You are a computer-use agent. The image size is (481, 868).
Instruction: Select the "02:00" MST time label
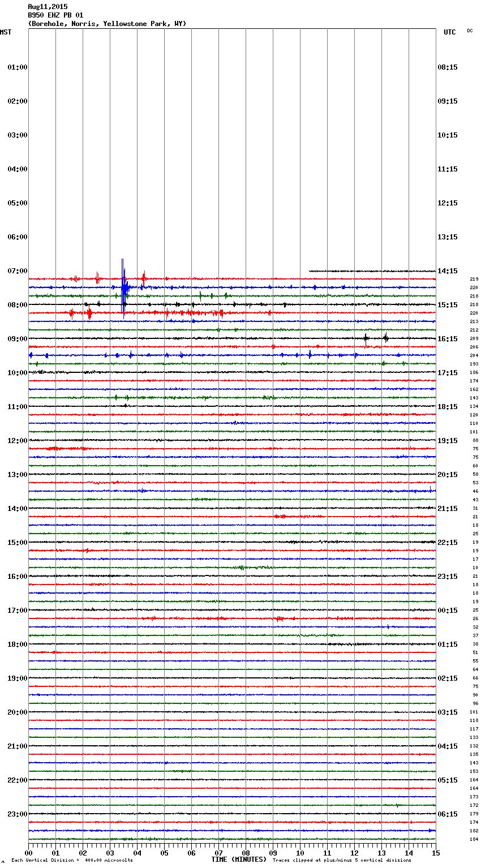18,101
